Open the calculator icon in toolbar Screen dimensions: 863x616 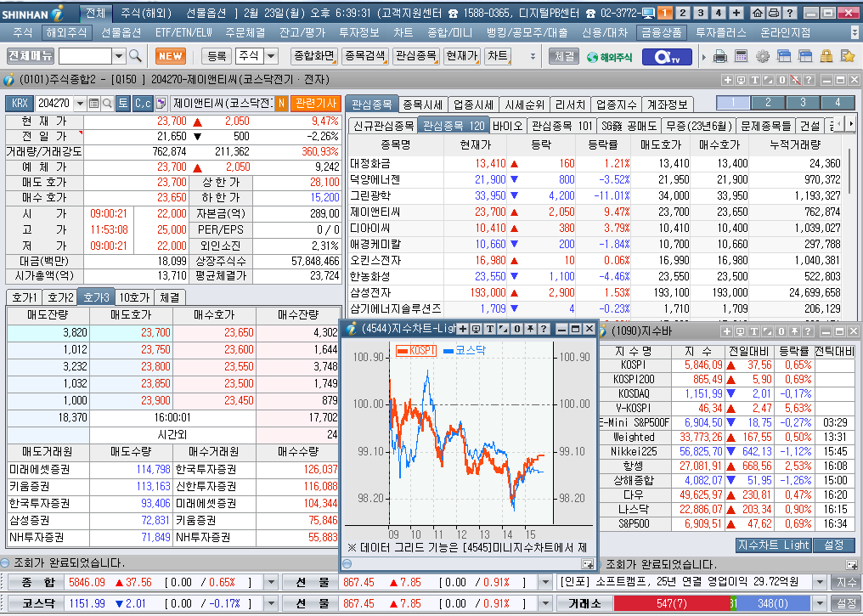point(742,56)
